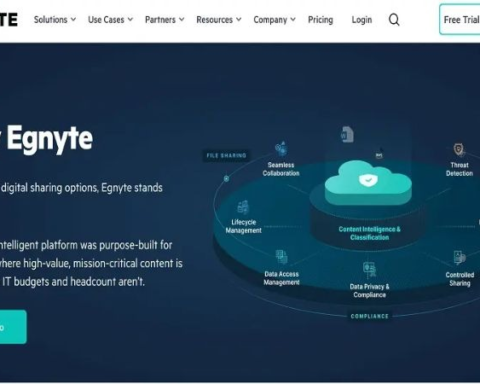Go to the Pricing page
The width and height of the screenshot is (480, 384).
pos(320,20)
